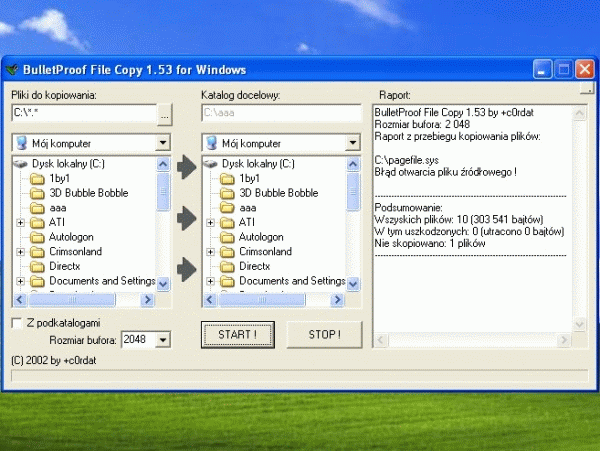This screenshot has height=451, width=600.
Task: Click the Pliki do kopiowania path field
Action: tap(84, 113)
